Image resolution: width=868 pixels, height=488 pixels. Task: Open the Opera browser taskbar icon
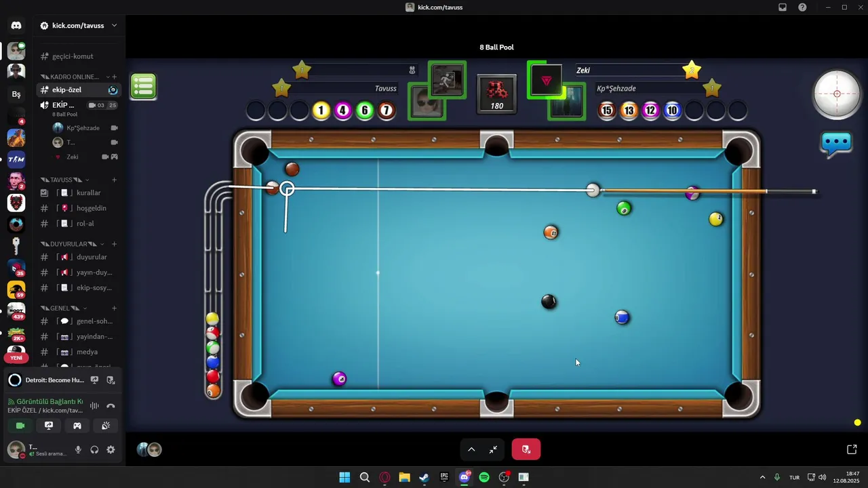tap(384, 477)
